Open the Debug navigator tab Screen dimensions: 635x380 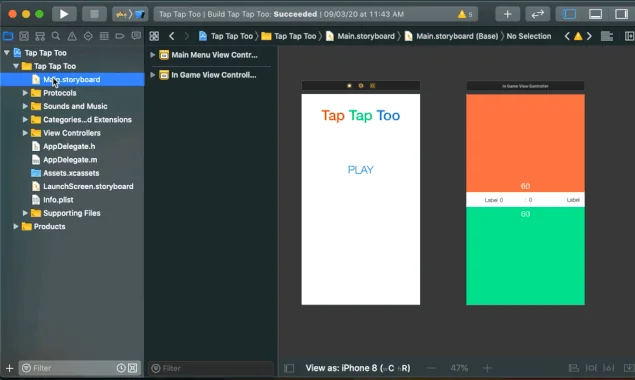click(x=104, y=36)
